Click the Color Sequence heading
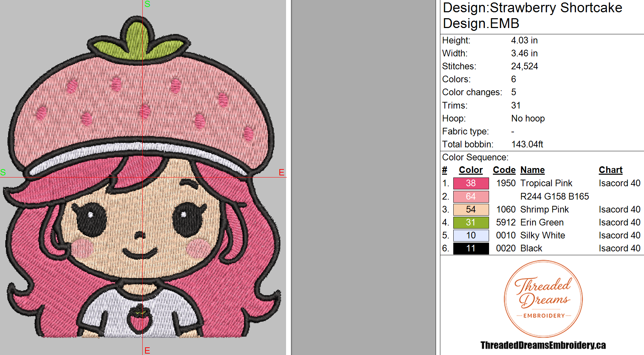This screenshot has width=644, height=355. click(x=475, y=157)
